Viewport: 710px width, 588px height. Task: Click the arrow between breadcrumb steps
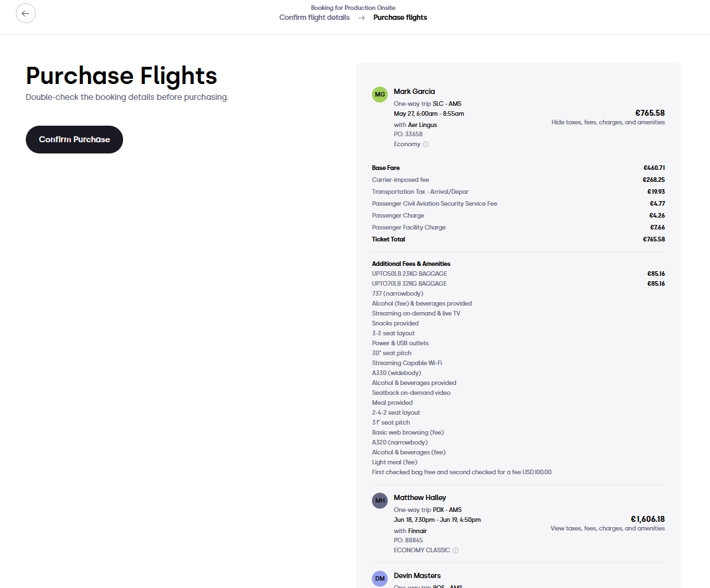[361, 18]
